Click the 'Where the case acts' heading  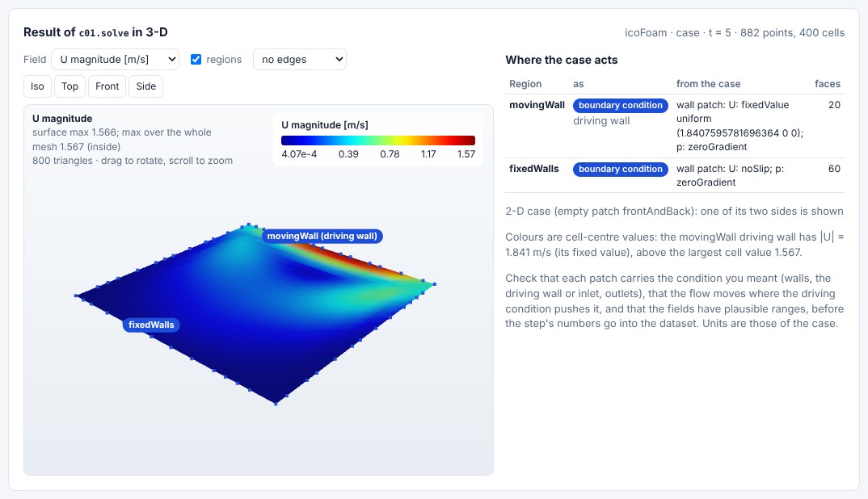click(562, 60)
